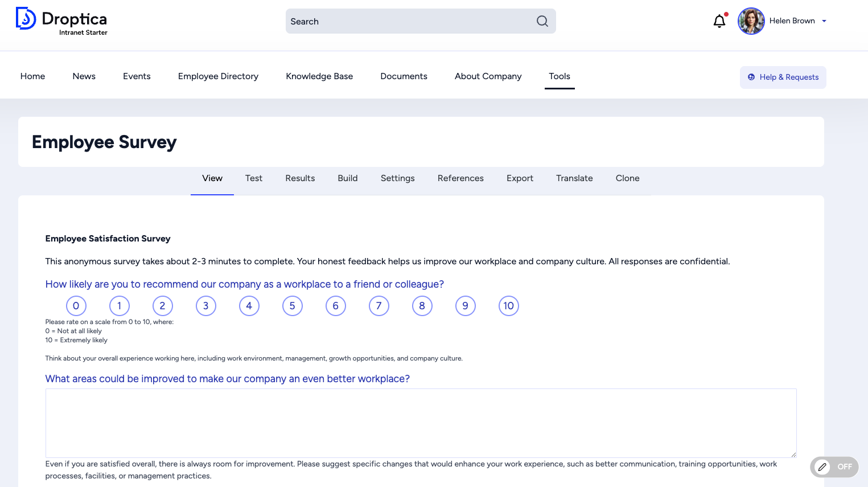Switch to the Results tab
868x487 pixels.
(x=300, y=178)
